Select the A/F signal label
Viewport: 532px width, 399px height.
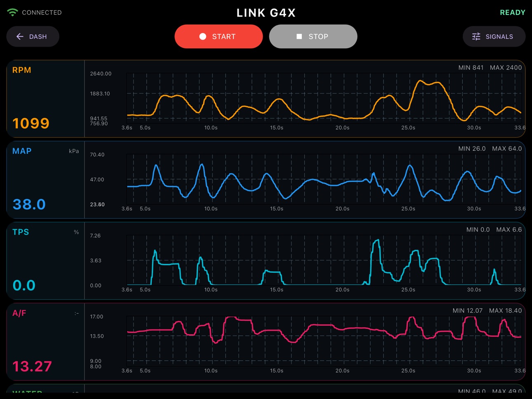19,313
